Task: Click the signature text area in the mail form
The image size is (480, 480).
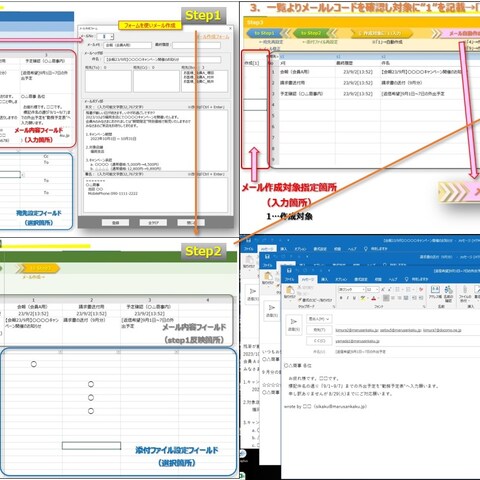Action: (x=156, y=195)
